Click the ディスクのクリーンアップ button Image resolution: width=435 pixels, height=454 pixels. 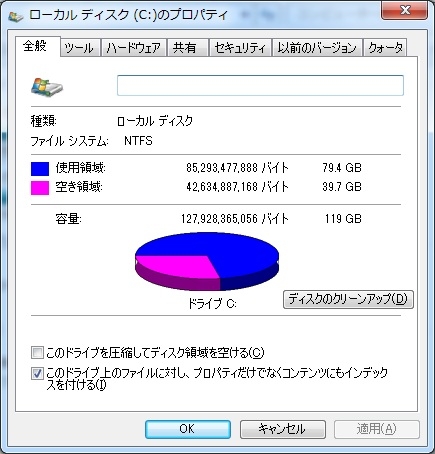coord(348,299)
